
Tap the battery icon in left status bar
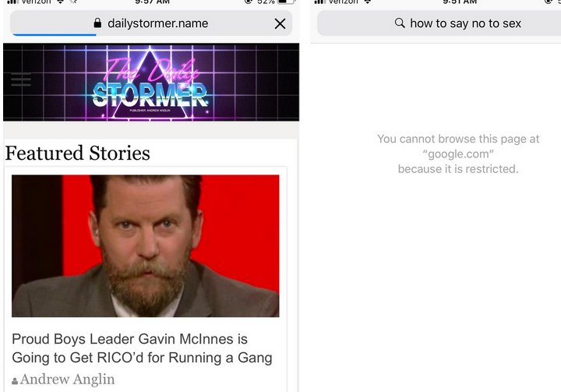tap(286, 2)
